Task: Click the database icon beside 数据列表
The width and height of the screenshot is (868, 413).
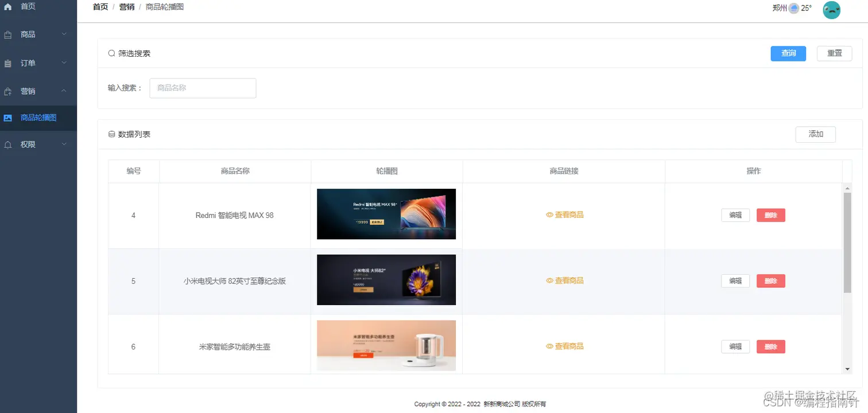Action: click(112, 134)
